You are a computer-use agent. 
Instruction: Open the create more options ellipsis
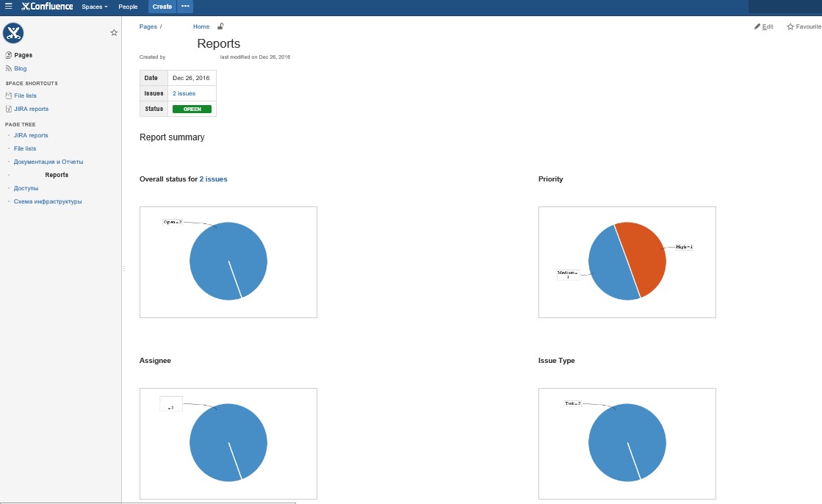(185, 7)
